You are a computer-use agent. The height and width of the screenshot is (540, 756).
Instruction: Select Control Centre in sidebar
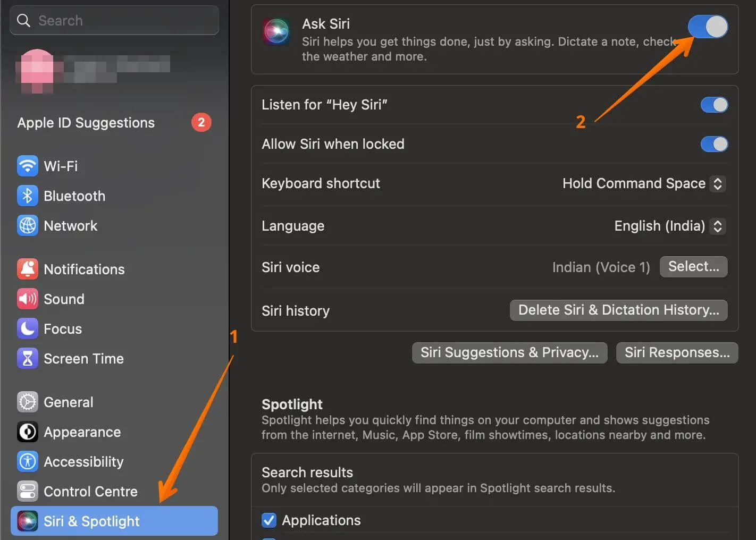click(x=90, y=491)
